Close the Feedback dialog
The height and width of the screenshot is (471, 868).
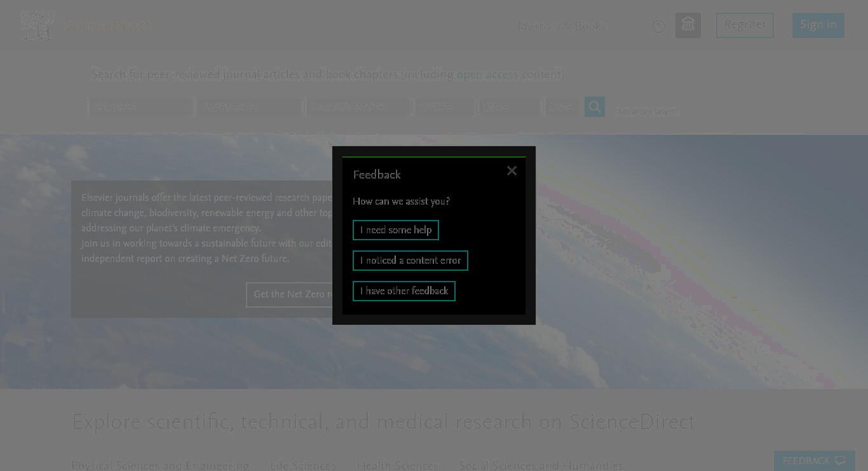pos(512,170)
